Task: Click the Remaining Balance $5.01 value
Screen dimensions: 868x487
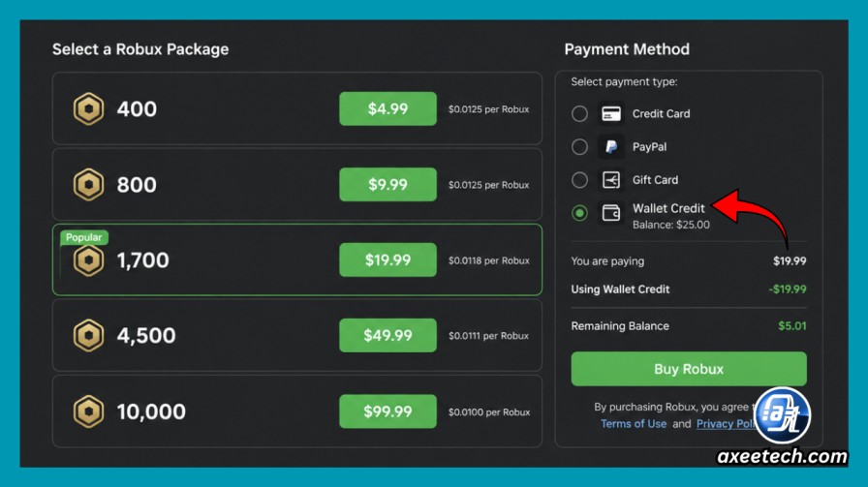Action: click(x=792, y=326)
